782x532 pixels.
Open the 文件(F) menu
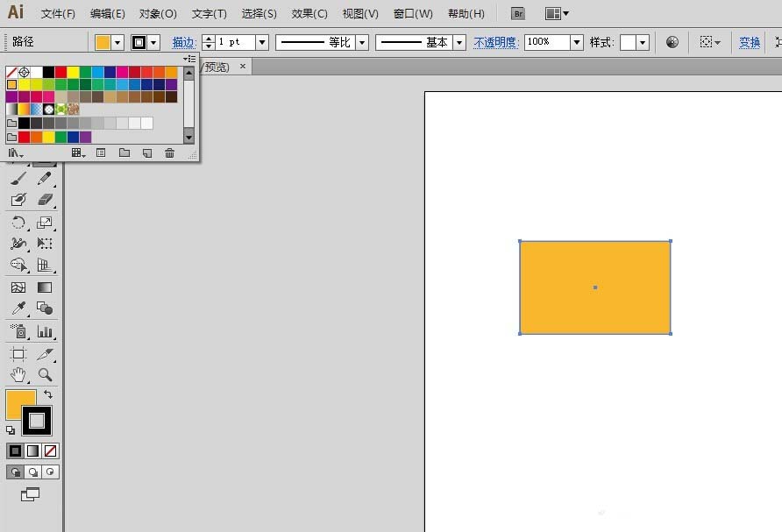tap(58, 14)
